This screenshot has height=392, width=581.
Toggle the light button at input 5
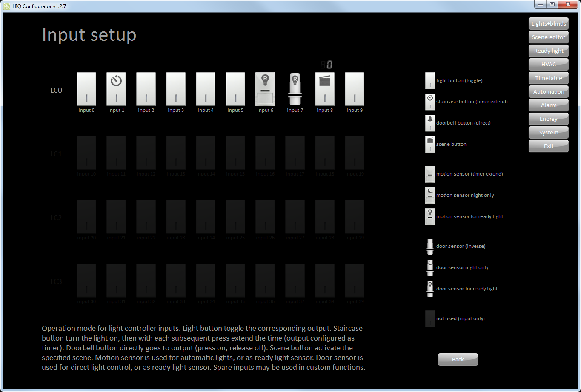[x=235, y=89]
